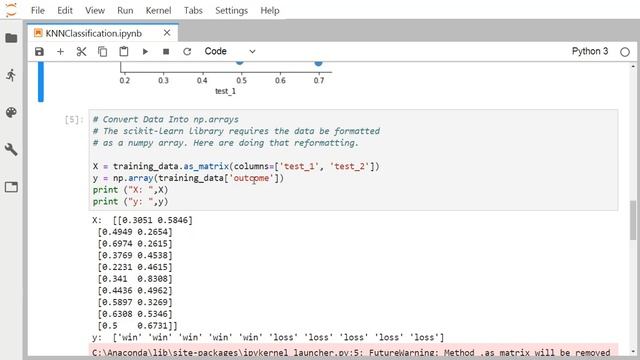Click output row [0.5 0.6731]

[138, 326]
